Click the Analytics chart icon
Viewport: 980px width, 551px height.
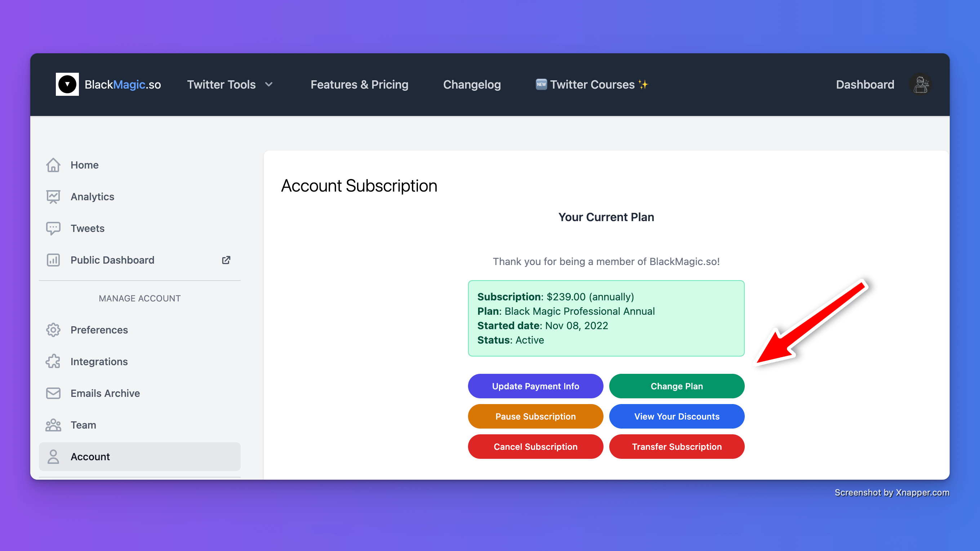coord(53,197)
